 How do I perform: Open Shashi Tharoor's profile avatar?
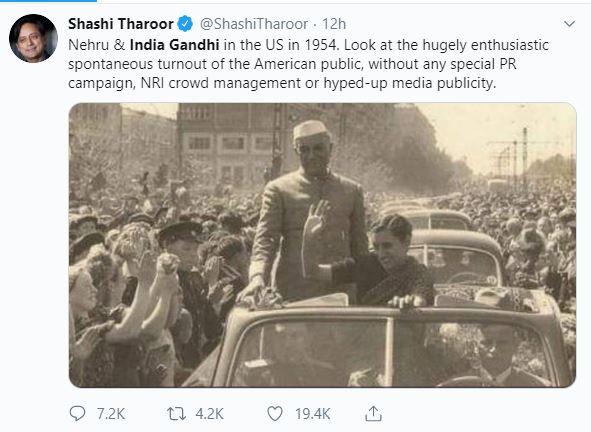click(33, 38)
